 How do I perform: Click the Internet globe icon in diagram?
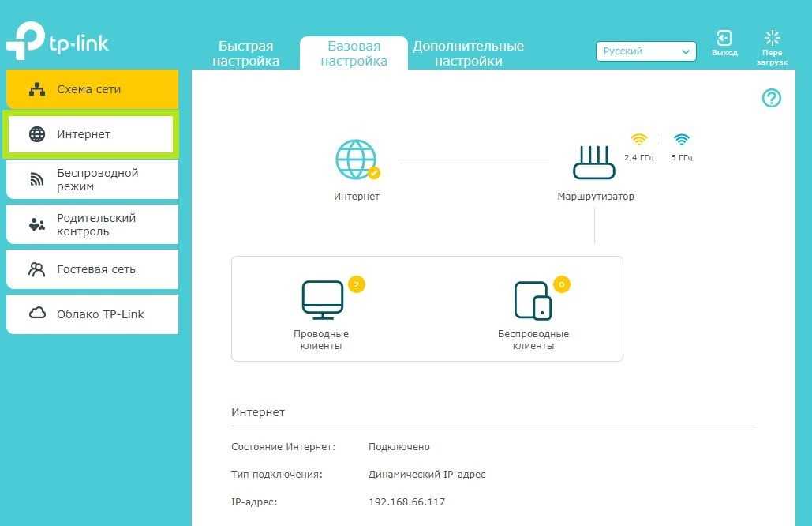point(356,160)
